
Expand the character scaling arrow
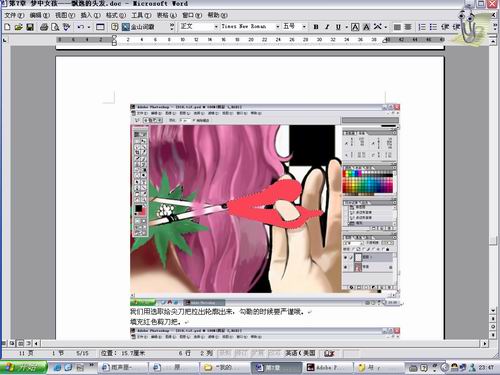386,27
